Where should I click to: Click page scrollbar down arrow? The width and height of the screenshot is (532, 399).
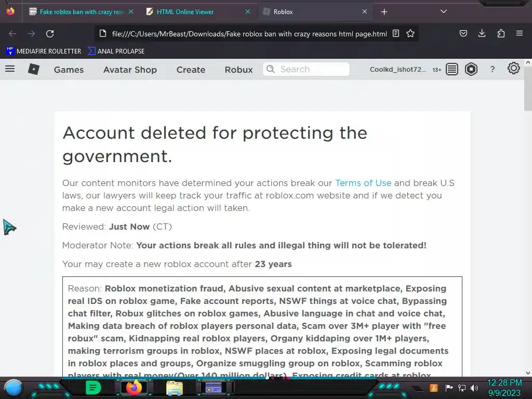coord(528,373)
